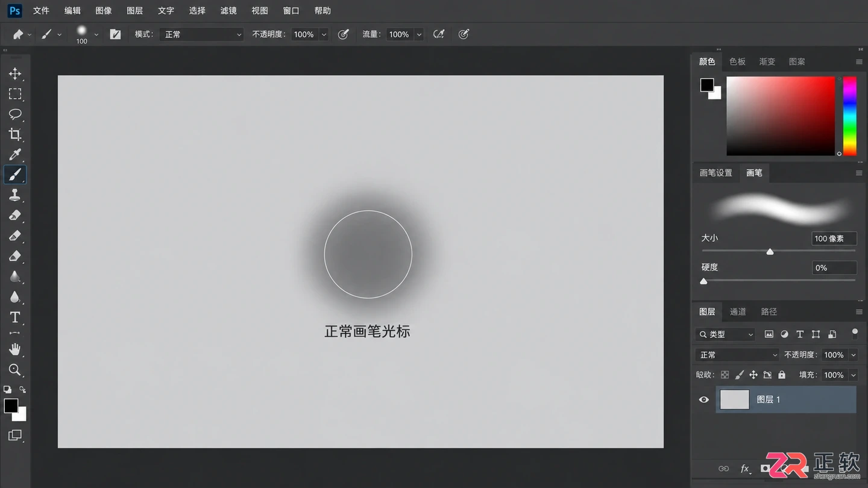Hide the 图层 1 layer eye

703,399
